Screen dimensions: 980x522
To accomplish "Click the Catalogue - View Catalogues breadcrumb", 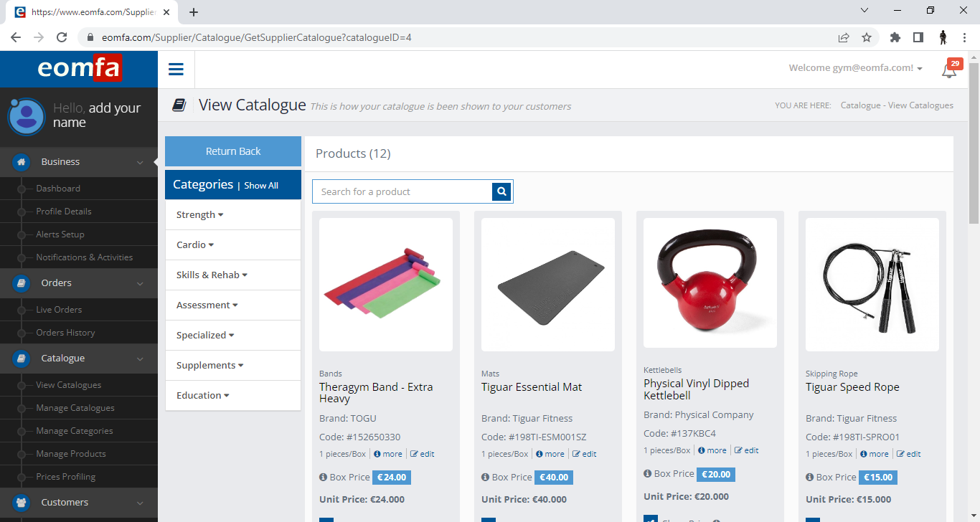I will pyautogui.click(x=897, y=105).
